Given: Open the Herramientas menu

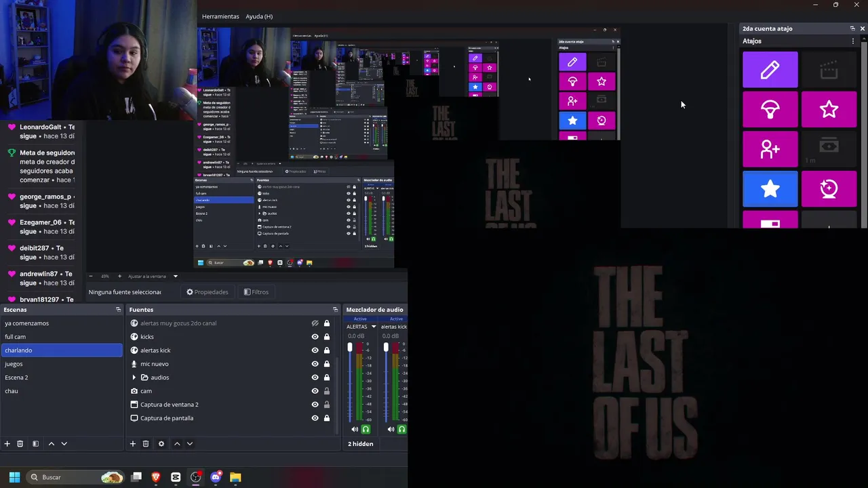Looking at the screenshot, I should [220, 16].
